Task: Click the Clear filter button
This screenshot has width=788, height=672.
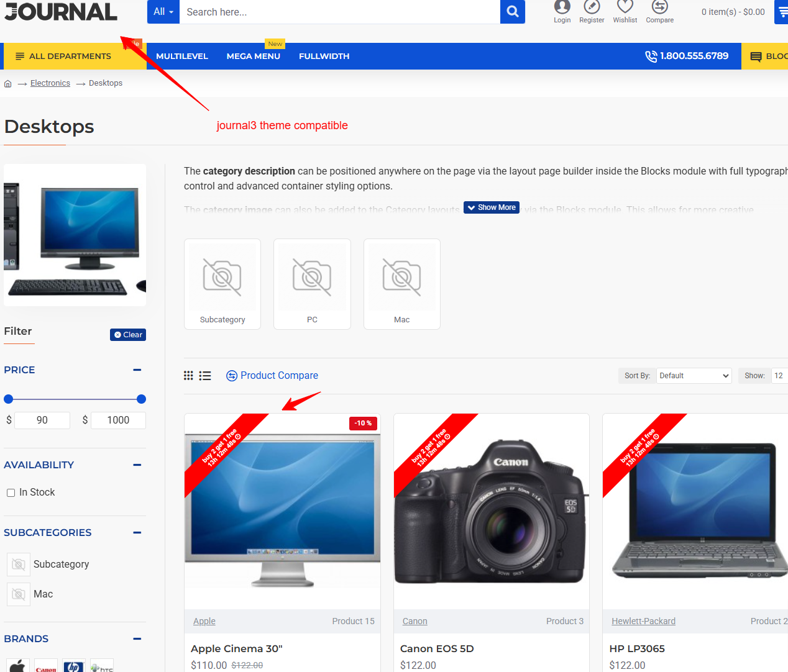Action: [128, 335]
